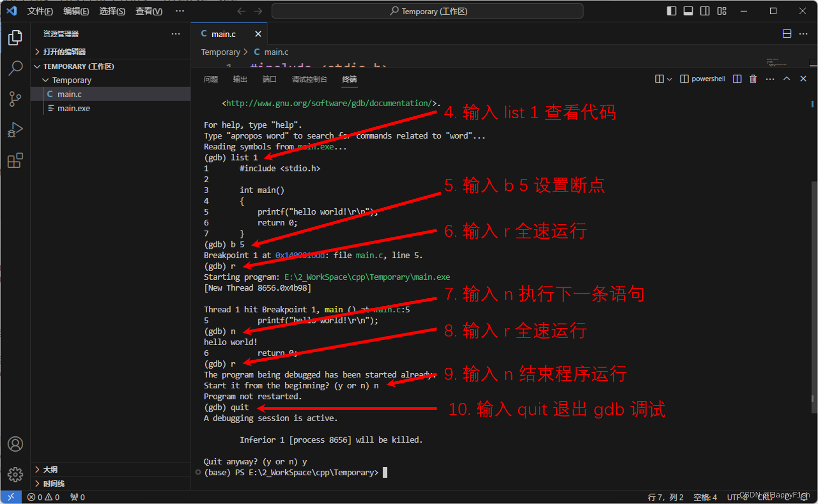Screen dimensions: 818x504
Task: Click the ports forwarded status item
Action: pyautogui.click(x=77, y=497)
